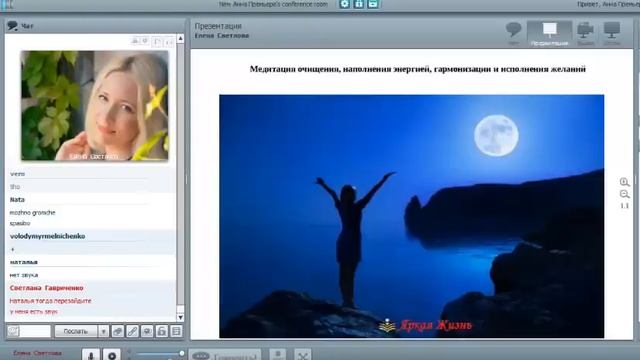The height and width of the screenshot is (360, 640).
Task: Click the Послать send button
Action: click(x=76, y=331)
